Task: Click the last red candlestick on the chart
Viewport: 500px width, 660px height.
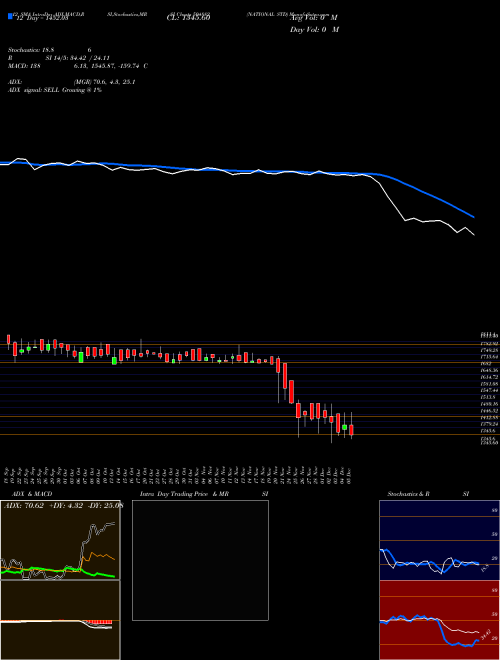Action: click(351, 430)
